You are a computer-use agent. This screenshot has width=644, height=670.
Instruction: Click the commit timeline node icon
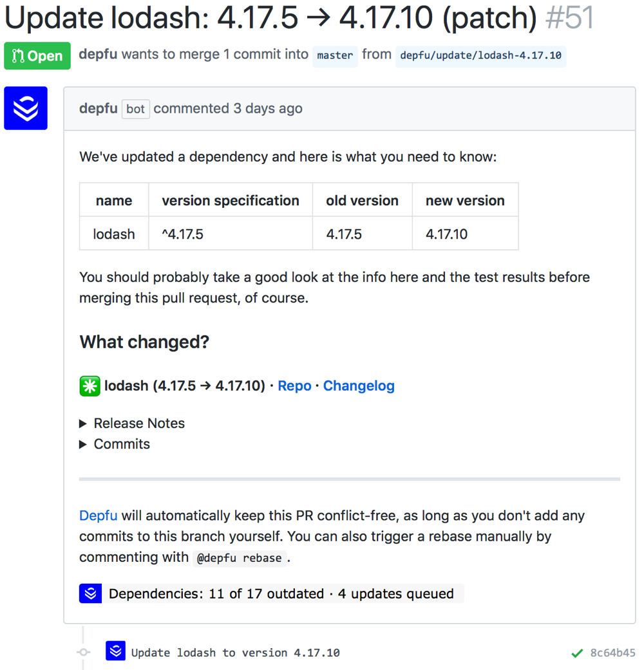pos(84,653)
